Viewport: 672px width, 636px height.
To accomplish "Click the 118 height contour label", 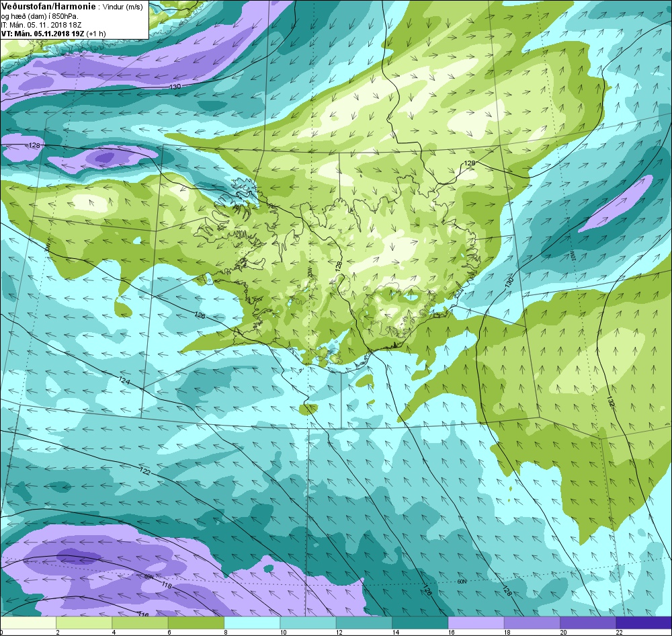I will pos(167,584).
